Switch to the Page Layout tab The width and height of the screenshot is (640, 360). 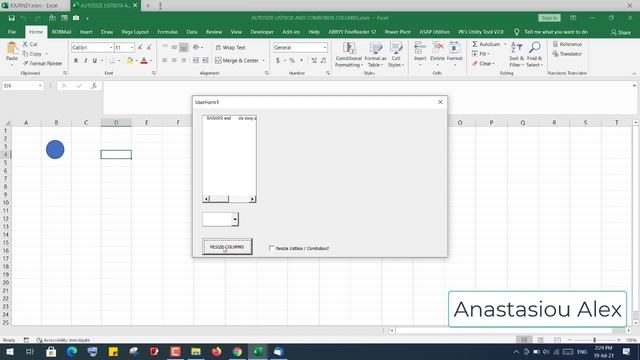click(135, 32)
